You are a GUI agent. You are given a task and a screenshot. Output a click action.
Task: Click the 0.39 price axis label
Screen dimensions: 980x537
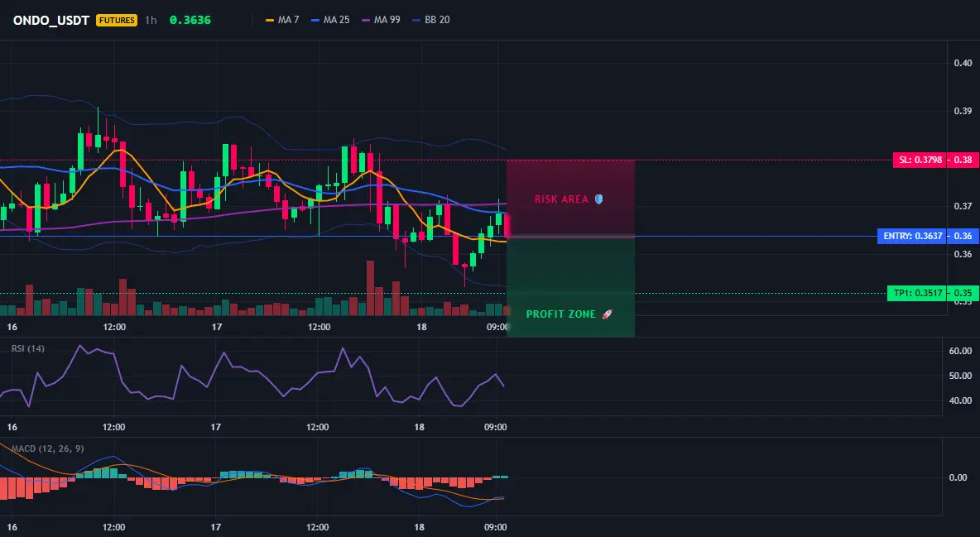(x=963, y=111)
